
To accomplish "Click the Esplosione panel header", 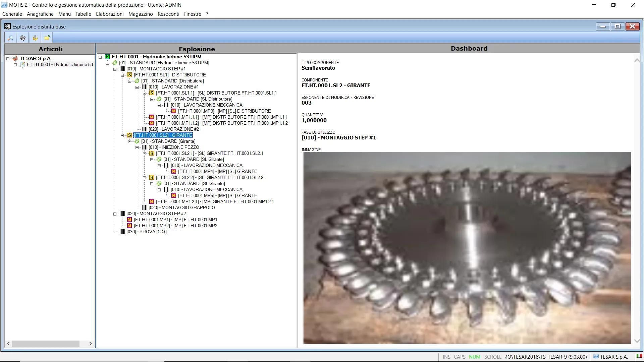I will point(197,49).
